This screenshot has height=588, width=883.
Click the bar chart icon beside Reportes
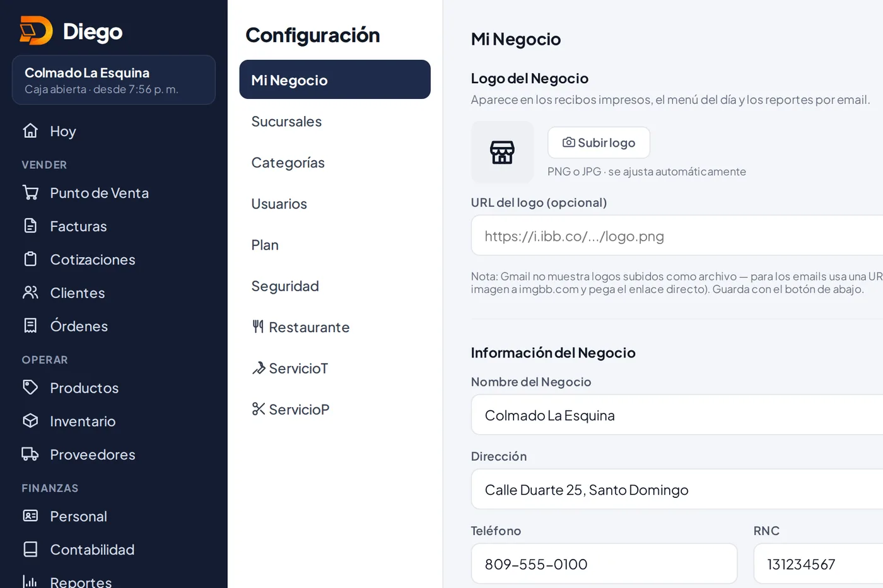point(30,582)
